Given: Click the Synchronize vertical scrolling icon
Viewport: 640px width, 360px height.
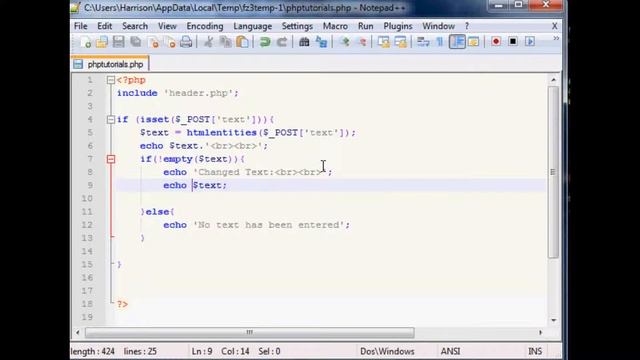Looking at the screenshot, I should (383, 42).
